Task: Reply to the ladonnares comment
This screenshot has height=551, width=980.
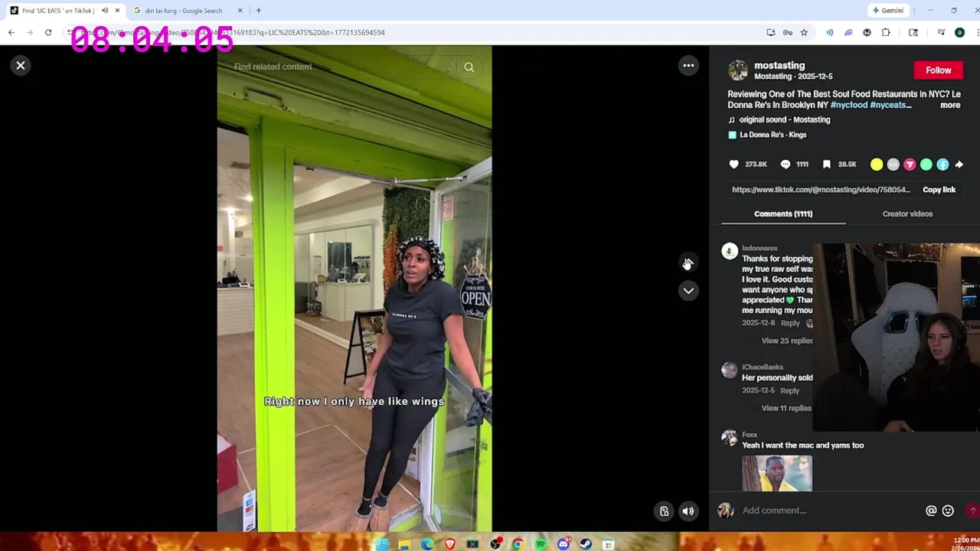Action: (x=790, y=324)
